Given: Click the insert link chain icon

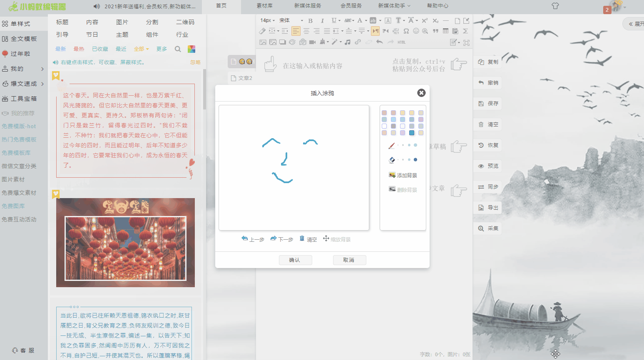Looking at the screenshot, I should [358, 42].
